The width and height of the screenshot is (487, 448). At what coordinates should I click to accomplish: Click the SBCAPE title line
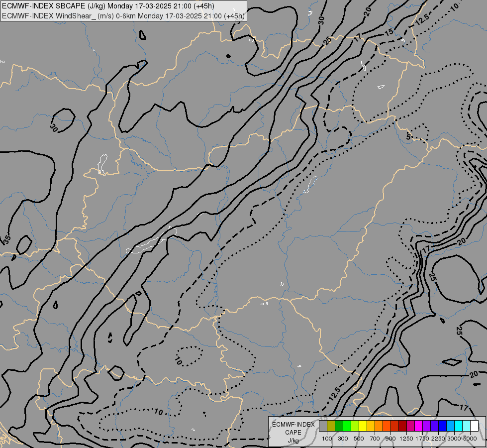pos(108,6)
